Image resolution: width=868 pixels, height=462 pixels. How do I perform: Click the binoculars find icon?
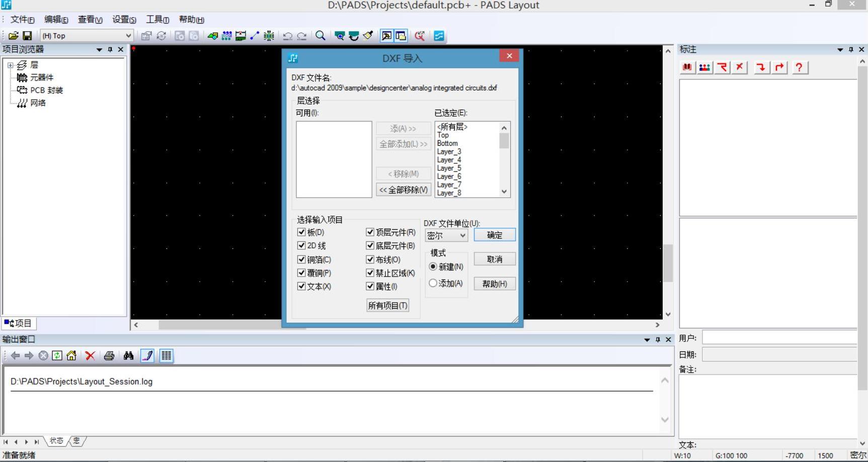(128, 356)
